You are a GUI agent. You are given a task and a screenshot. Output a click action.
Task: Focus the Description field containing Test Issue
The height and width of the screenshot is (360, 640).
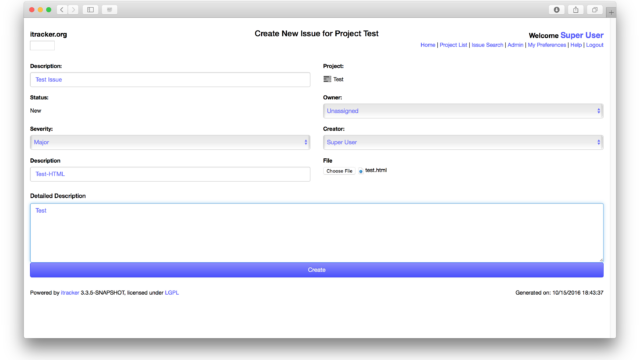pos(170,80)
